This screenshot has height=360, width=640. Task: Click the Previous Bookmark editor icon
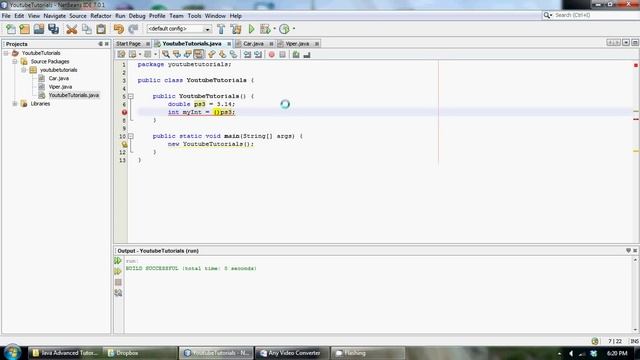211,55
